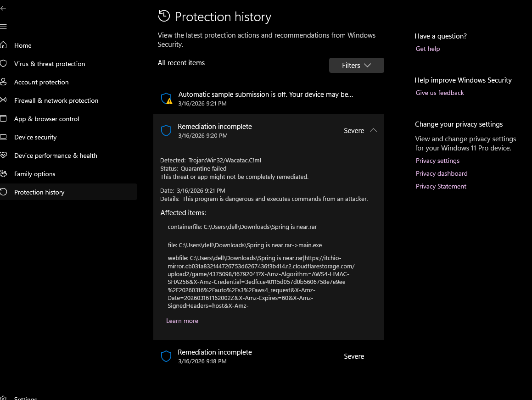Click the Account protection person icon
532x400 pixels.
[4, 82]
